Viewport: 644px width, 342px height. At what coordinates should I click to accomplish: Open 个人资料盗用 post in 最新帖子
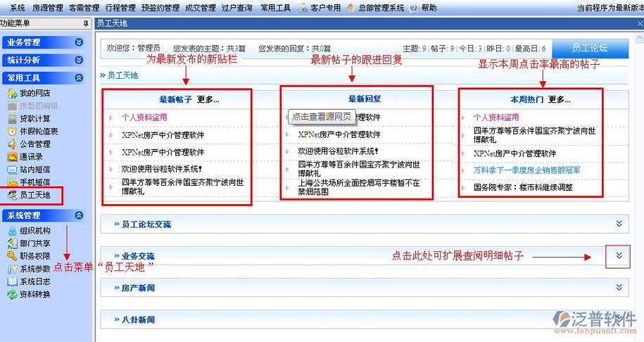pos(144,118)
